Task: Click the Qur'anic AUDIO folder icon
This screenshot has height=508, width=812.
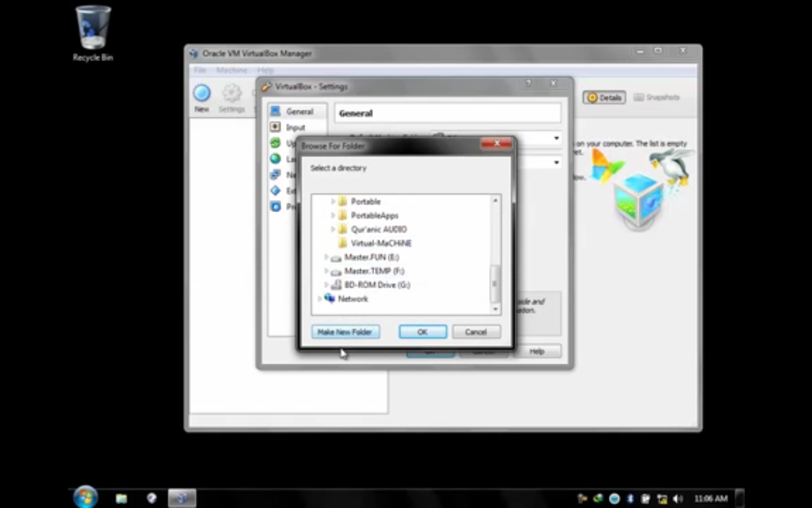Action: (343, 229)
